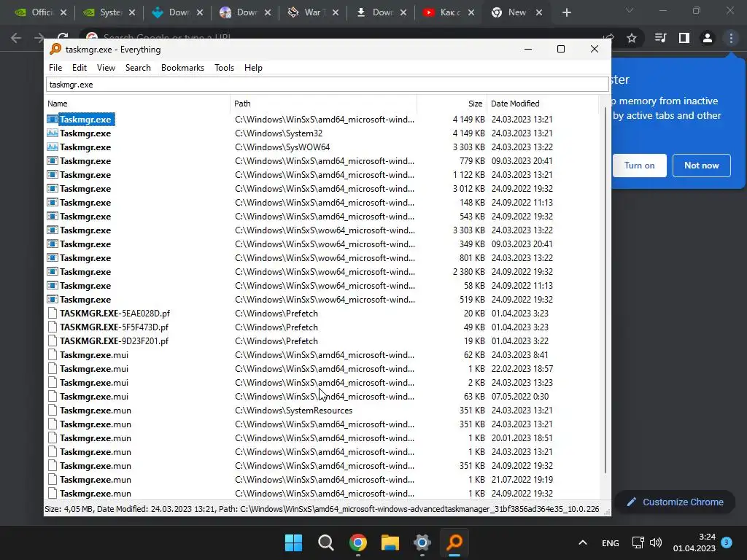The width and height of the screenshot is (747, 560).
Task: Click the file icon of TASKMGR.EXE-5EAE028D.pf
Action: (x=53, y=314)
